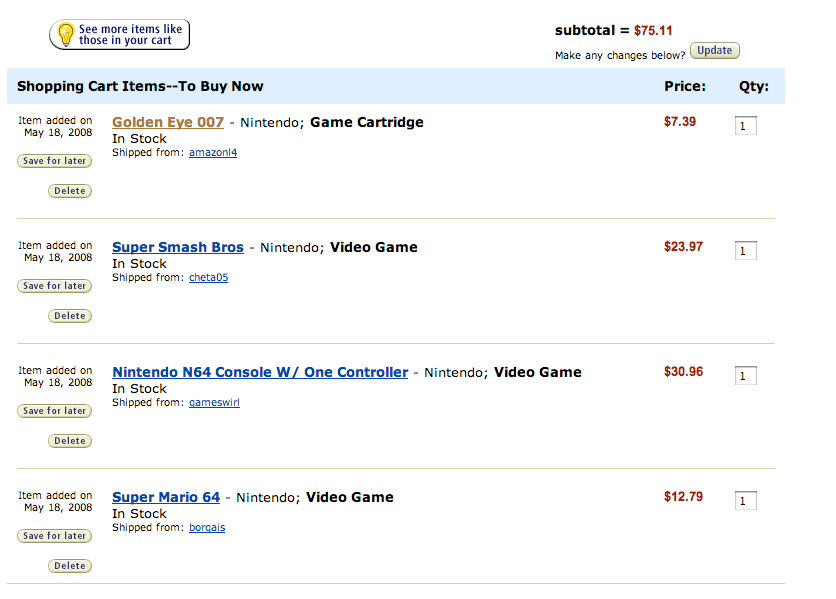The image size is (836, 599).
Task: Open the Golden Eye 007 product link
Action: pyautogui.click(x=168, y=122)
